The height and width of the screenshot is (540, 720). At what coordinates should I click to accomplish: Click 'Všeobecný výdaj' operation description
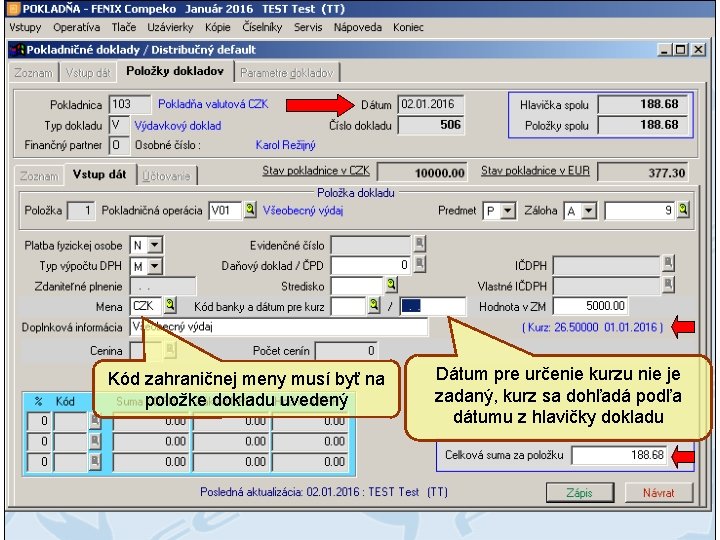[303, 211]
